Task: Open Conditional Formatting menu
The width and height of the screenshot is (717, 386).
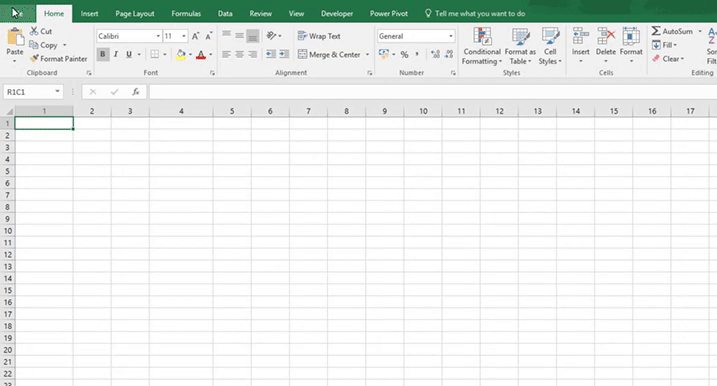Action: pyautogui.click(x=482, y=46)
